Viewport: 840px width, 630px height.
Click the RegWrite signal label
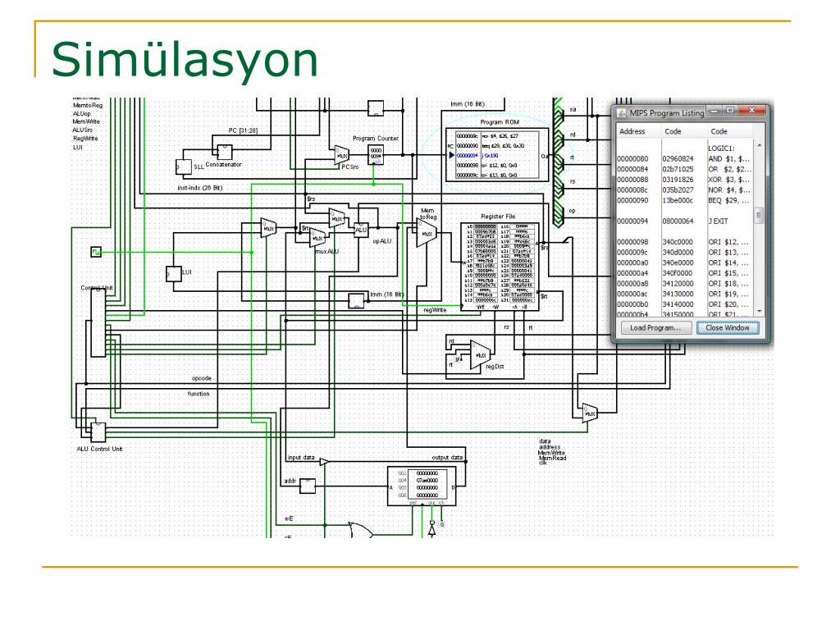coord(85,138)
